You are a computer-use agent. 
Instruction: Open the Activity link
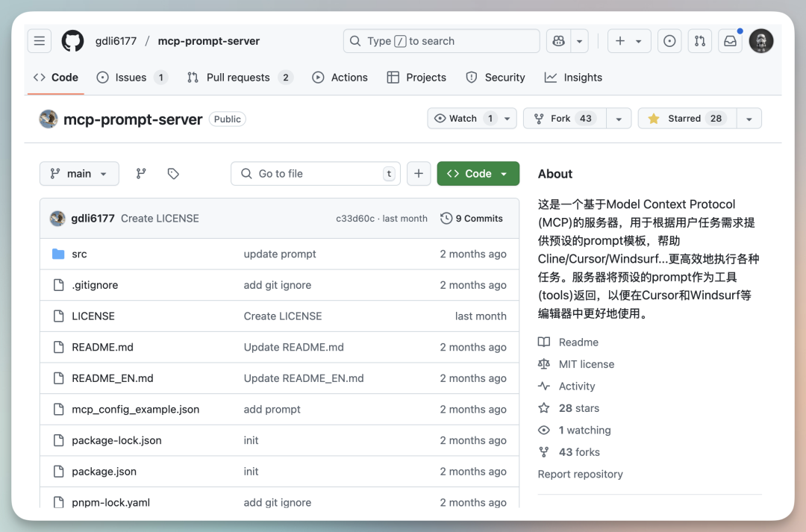[577, 387]
